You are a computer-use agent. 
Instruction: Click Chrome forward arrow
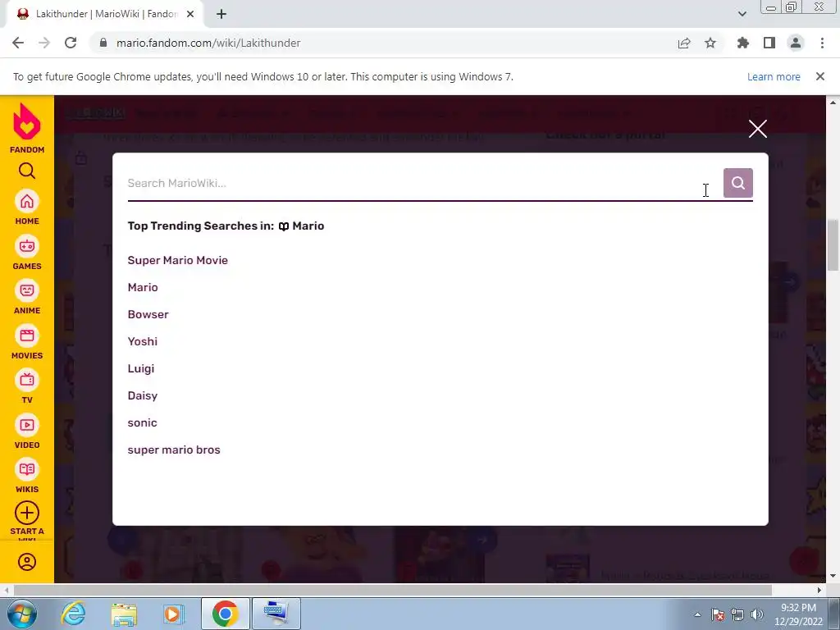(44, 43)
